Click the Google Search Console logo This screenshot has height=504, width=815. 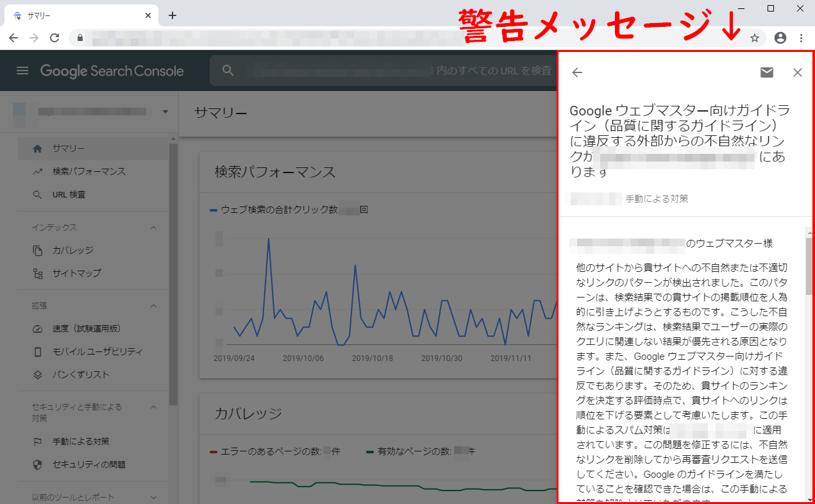coord(112,71)
